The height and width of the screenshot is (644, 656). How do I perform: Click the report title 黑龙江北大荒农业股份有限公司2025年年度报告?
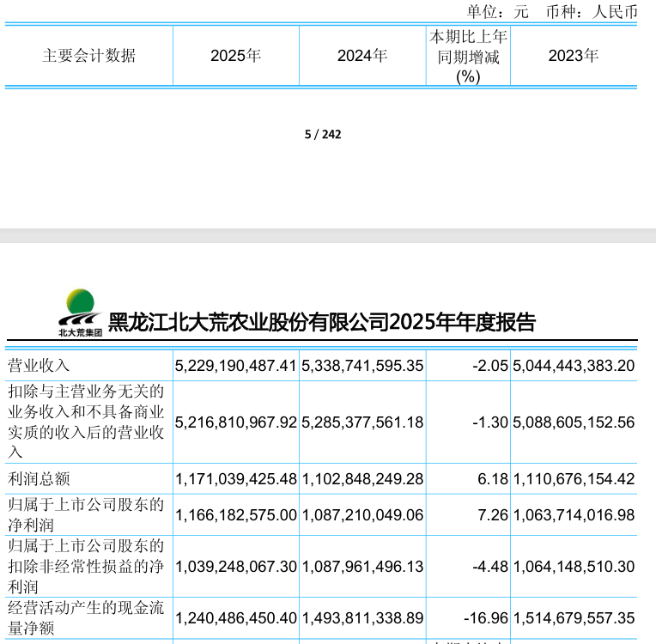click(322, 322)
